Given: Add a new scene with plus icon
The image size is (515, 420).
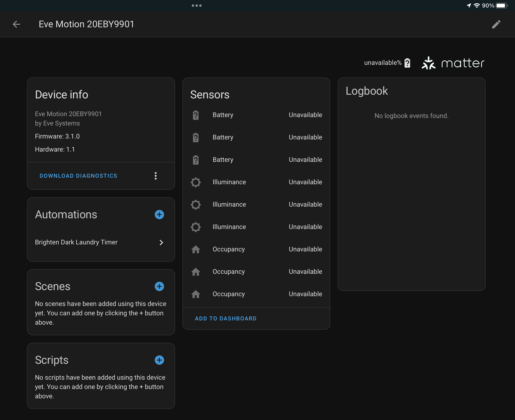Looking at the screenshot, I should click(159, 286).
